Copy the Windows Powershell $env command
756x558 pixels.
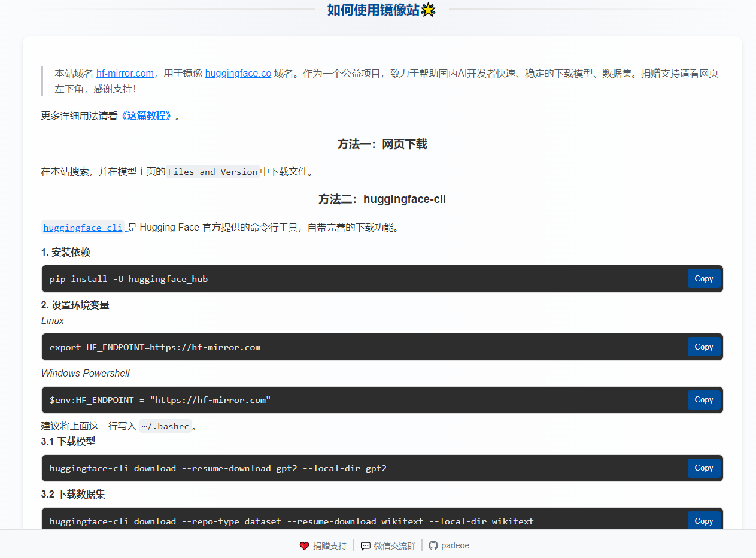point(703,400)
